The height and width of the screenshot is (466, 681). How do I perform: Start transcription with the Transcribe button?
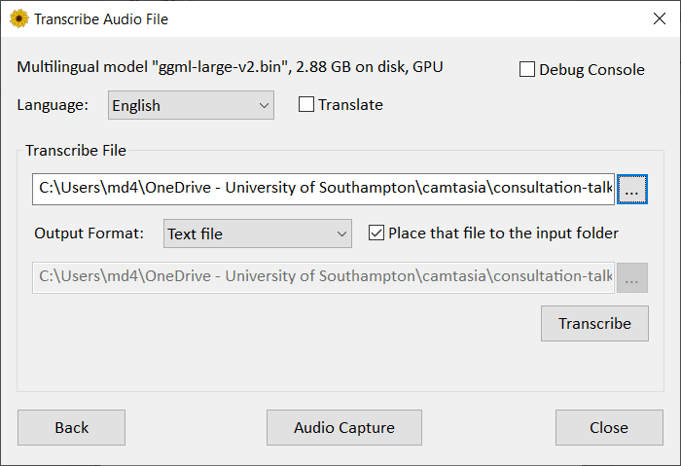595,324
